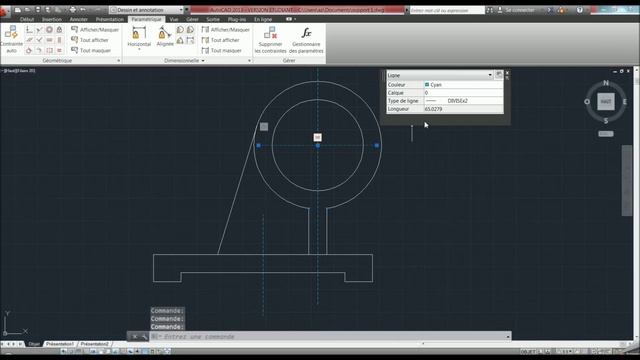Toggle the PICKADD icon in quick properties
Screen dimensions: 640x360
[x=499, y=75]
